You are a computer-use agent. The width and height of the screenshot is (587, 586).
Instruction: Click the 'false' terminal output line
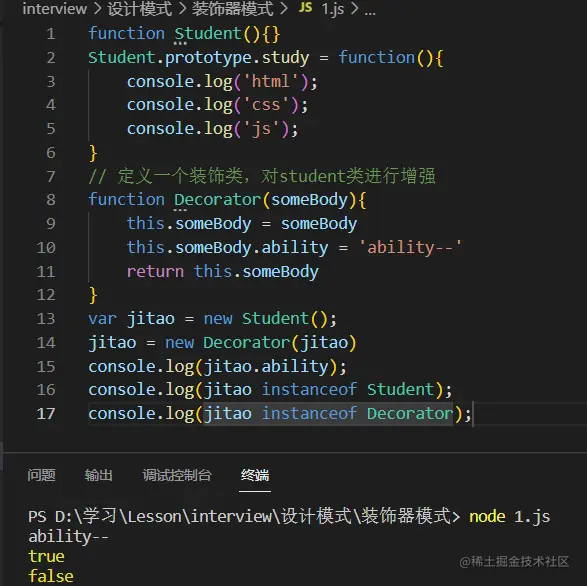coord(51,576)
